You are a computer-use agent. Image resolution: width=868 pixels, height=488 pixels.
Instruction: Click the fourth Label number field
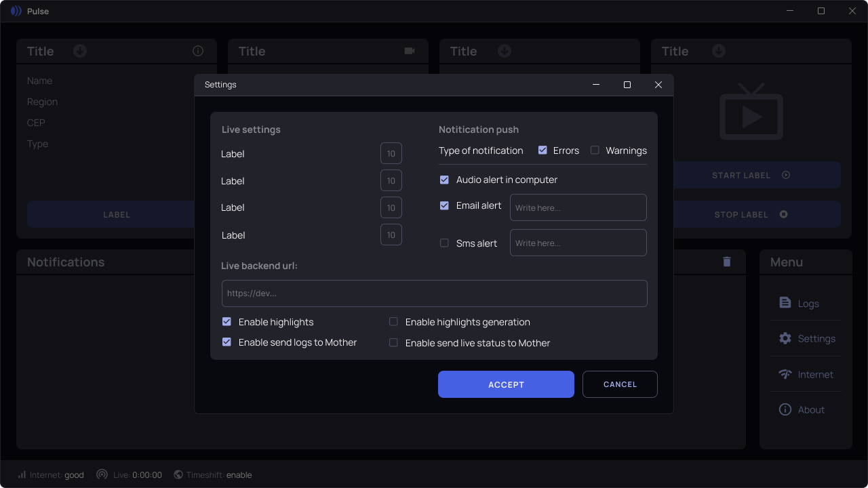pyautogui.click(x=391, y=235)
